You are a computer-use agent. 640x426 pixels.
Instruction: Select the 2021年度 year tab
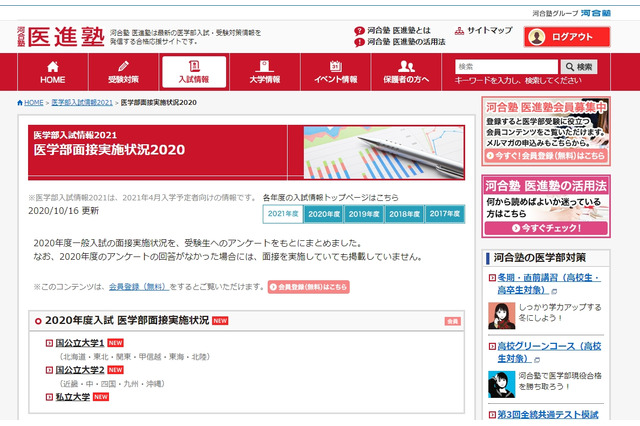click(x=283, y=214)
